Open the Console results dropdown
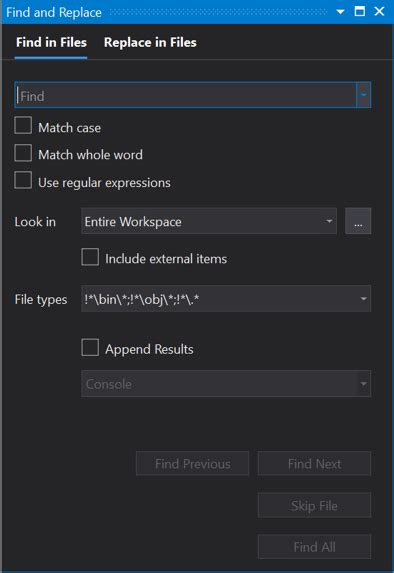This screenshot has height=573, width=394. pos(226,384)
